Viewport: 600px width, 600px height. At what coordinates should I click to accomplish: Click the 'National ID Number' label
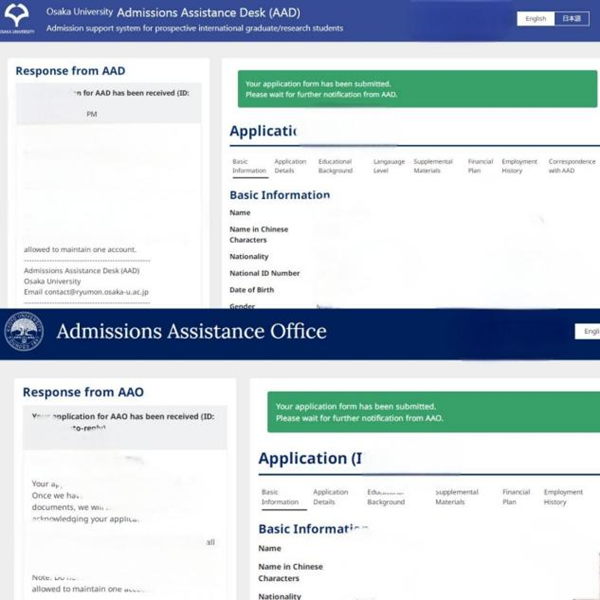point(264,273)
